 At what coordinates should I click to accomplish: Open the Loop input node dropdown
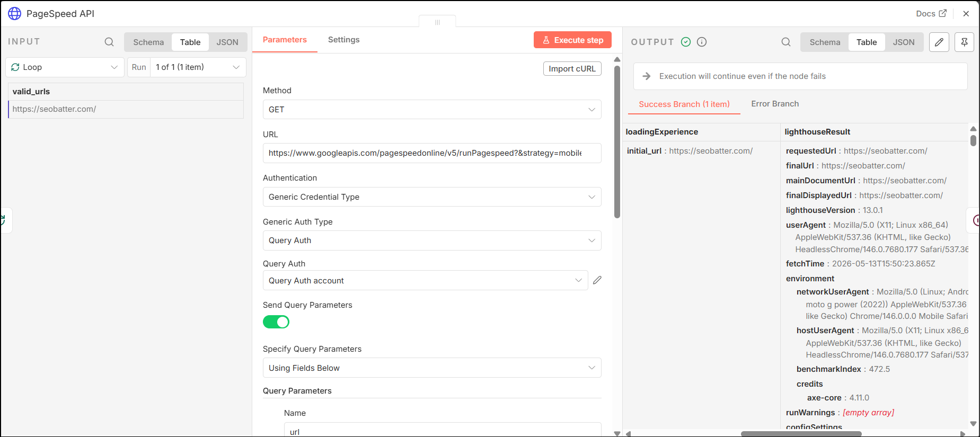(65, 67)
